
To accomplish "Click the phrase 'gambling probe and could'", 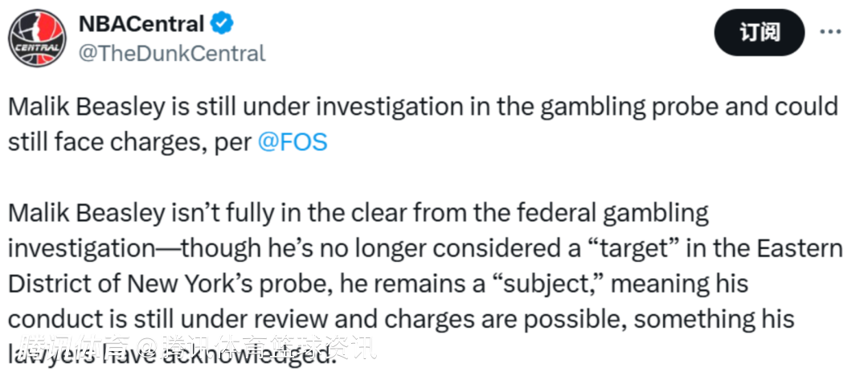I will coord(690,107).
